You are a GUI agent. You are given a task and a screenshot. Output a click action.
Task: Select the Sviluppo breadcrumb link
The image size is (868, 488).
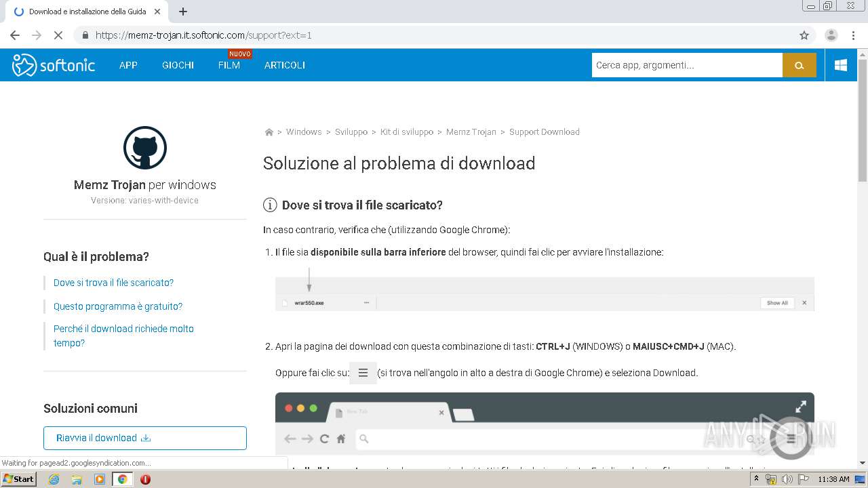[x=351, y=132]
